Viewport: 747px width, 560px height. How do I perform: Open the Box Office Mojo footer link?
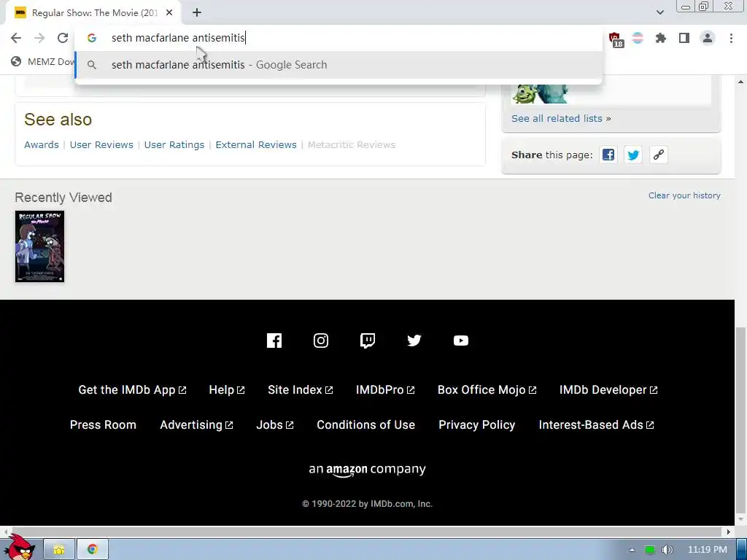pyautogui.click(x=487, y=390)
